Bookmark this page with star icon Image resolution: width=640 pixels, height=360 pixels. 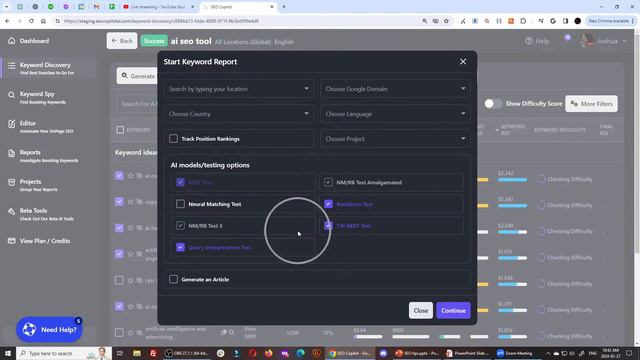pyautogui.click(x=447, y=21)
